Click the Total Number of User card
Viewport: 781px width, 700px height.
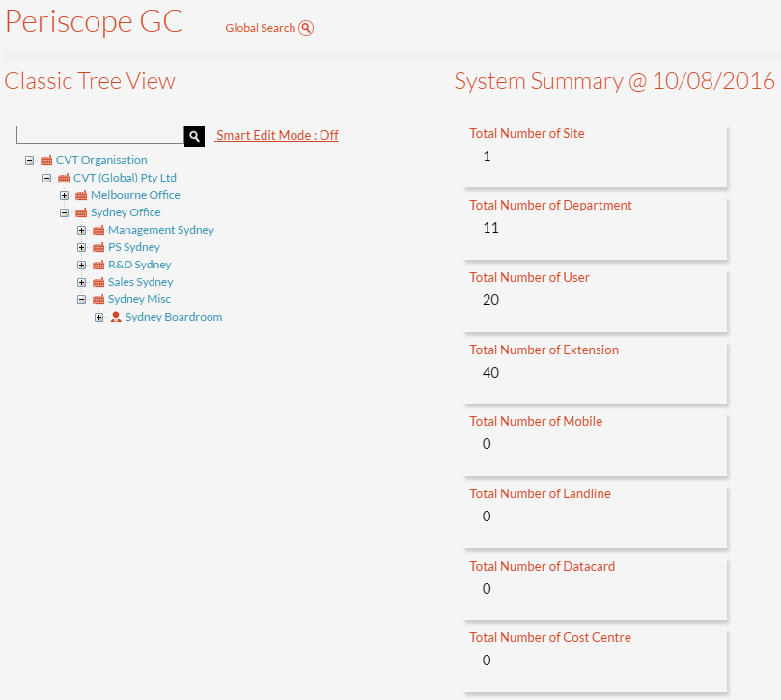point(596,300)
